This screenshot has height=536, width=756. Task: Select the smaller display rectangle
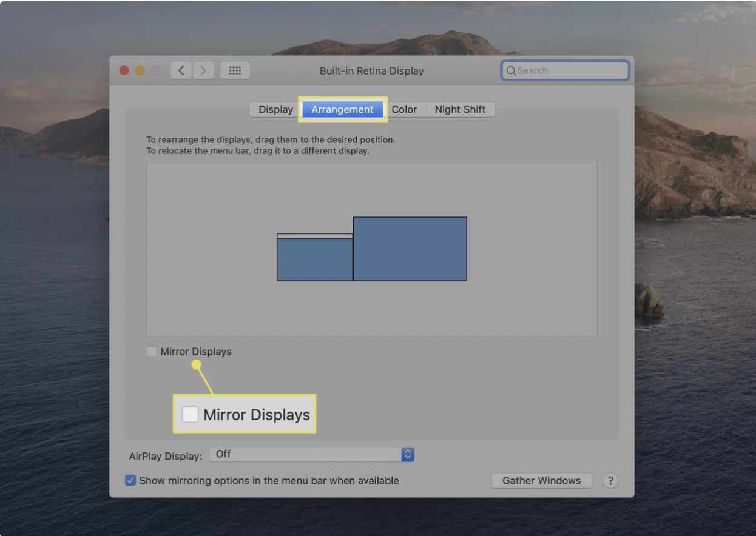coord(314,260)
